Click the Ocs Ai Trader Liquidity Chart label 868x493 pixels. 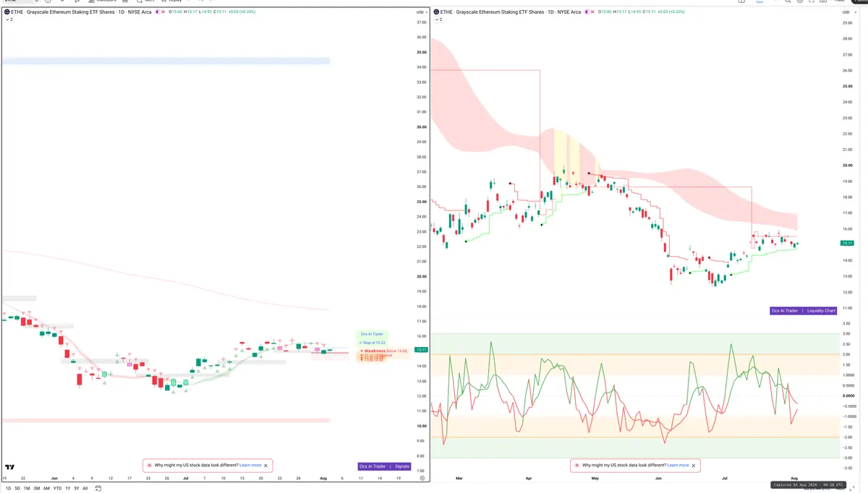804,310
